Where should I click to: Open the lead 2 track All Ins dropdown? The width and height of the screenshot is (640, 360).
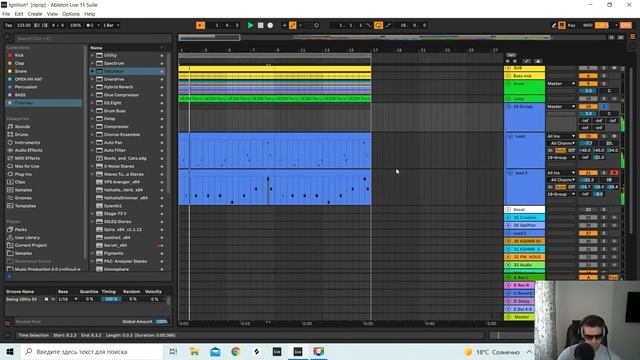coord(561,173)
